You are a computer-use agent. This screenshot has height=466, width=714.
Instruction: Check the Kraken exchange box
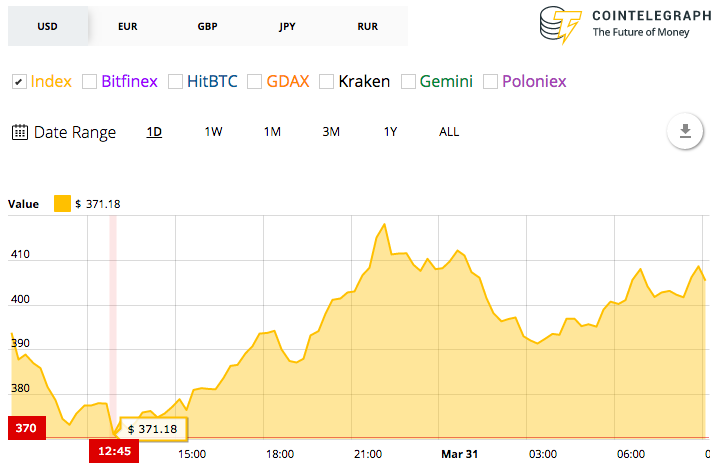[326, 81]
